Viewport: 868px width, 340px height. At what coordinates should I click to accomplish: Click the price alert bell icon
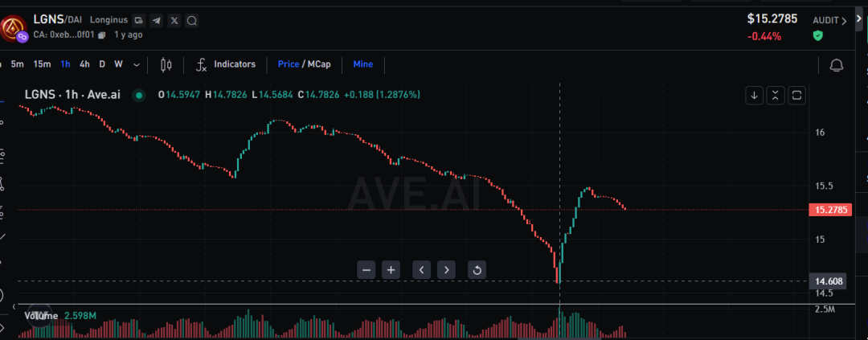point(836,65)
